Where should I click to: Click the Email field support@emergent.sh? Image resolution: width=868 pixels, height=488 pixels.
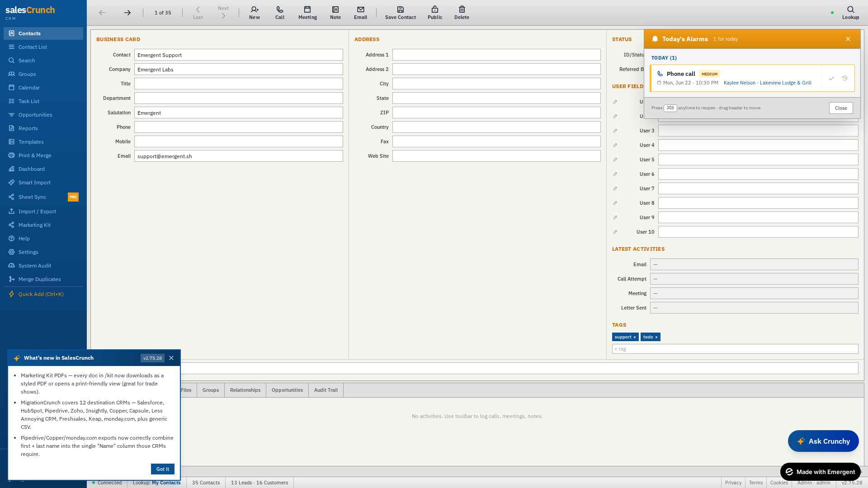click(239, 156)
